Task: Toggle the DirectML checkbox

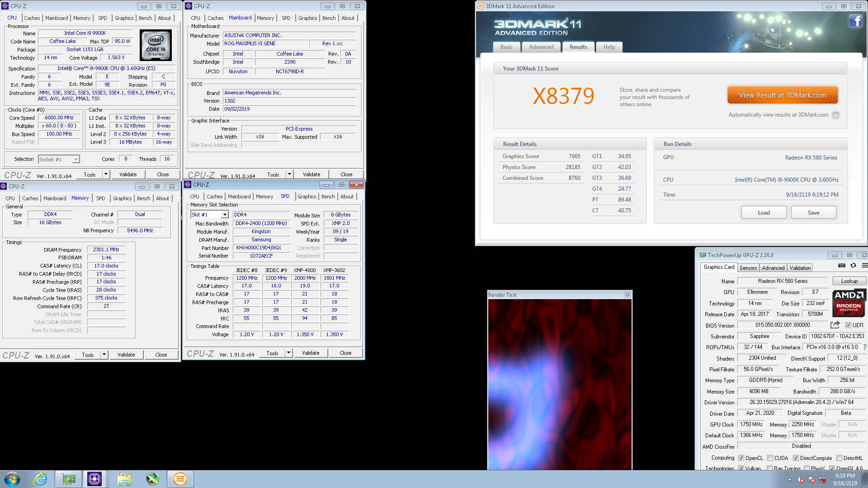Action: pyautogui.click(x=839, y=458)
